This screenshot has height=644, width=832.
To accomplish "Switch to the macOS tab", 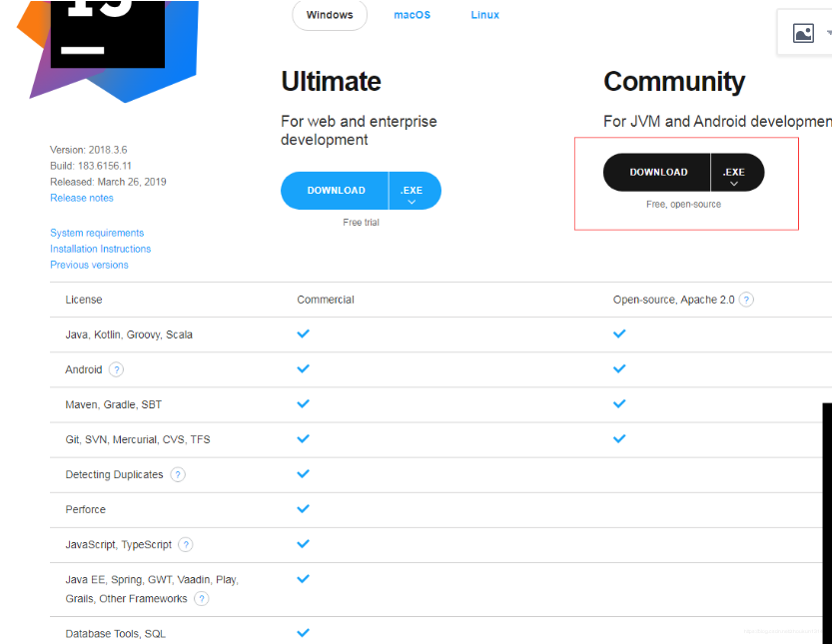I will click(412, 15).
